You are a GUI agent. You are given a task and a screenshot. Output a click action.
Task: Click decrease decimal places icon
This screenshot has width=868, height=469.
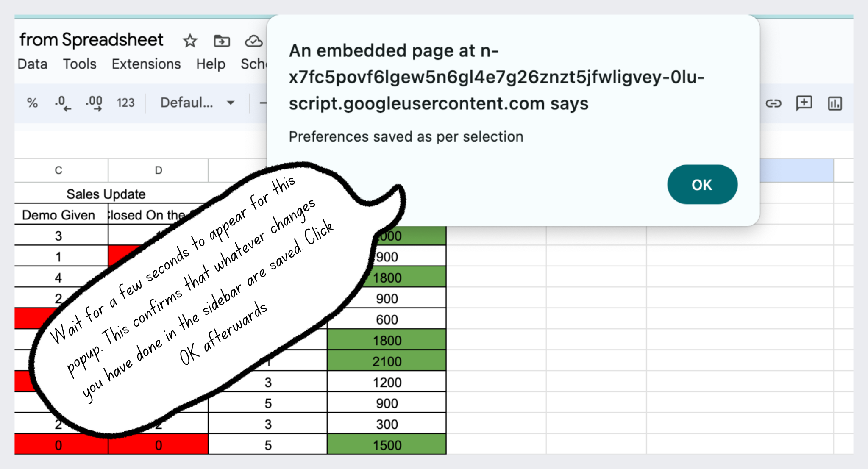(63, 103)
